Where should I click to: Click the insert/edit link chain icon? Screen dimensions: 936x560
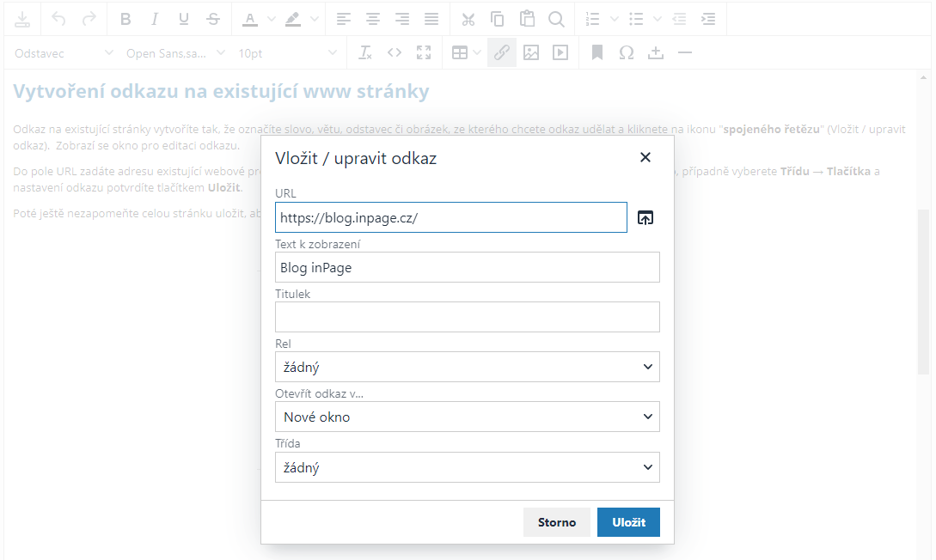[x=502, y=53]
